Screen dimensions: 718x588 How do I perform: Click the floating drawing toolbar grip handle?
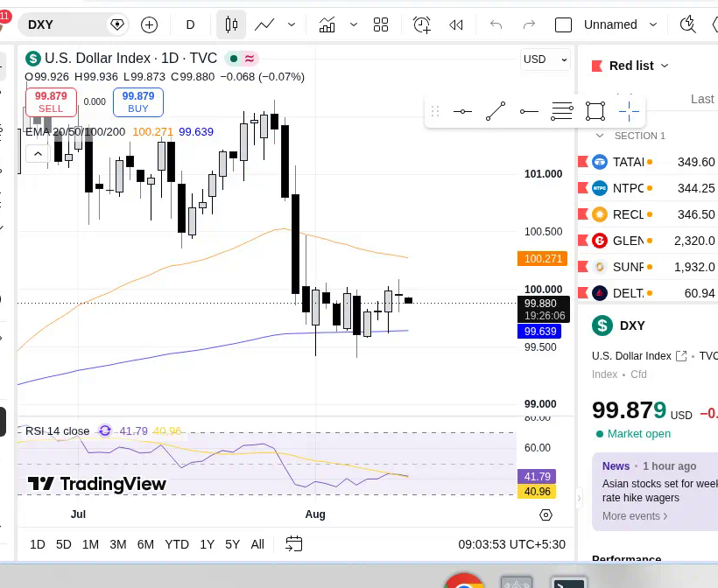tap(435, 111)
